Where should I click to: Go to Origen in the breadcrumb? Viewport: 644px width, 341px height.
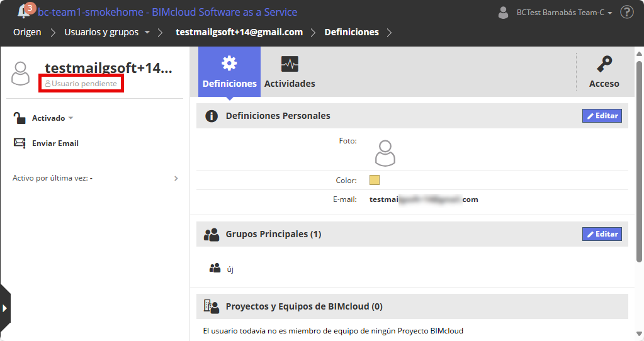coord(27,32)
